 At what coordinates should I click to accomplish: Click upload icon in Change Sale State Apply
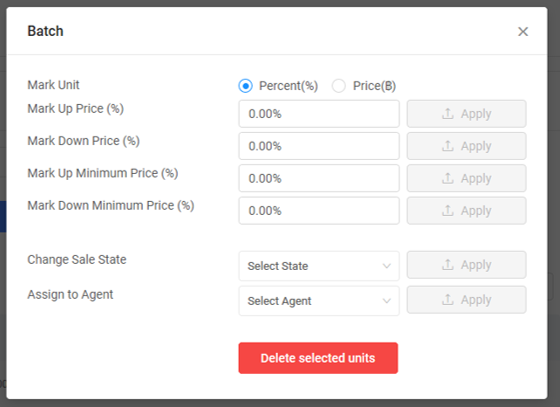pos(448,265)
